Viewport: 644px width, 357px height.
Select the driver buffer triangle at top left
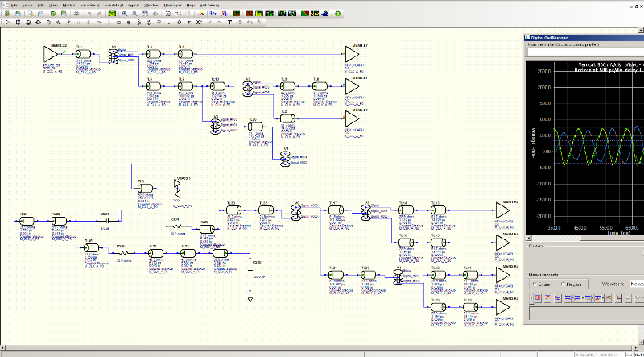tap(52, 53)
